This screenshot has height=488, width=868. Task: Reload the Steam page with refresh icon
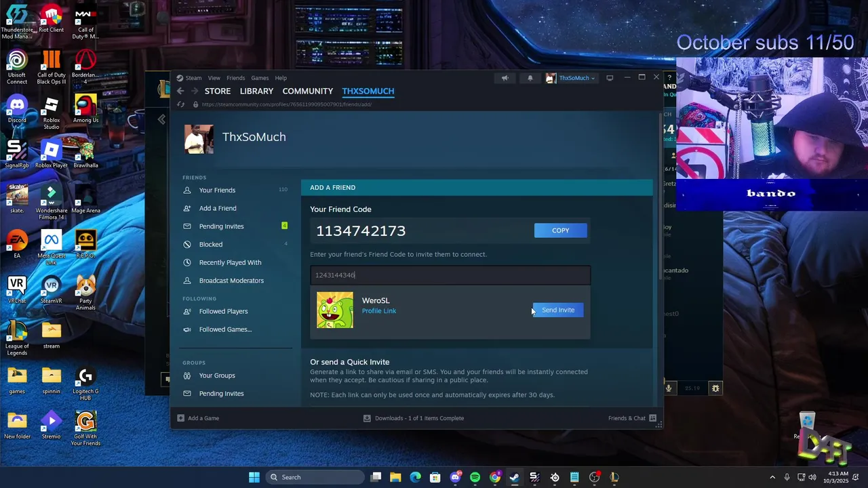[x=180, y=104]
